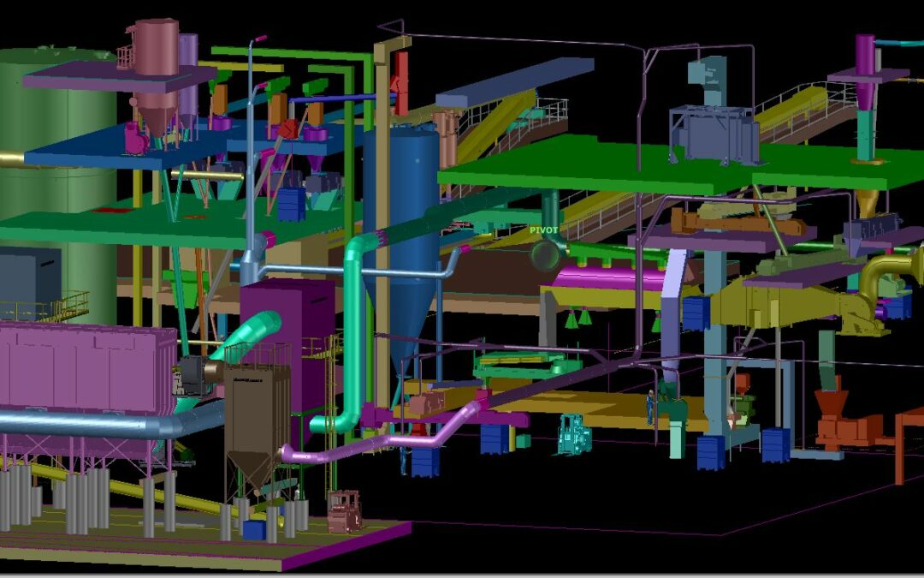Click the worker figure standing near the forklift
This screenshot has width=924, height=578.
click(651, 407)
